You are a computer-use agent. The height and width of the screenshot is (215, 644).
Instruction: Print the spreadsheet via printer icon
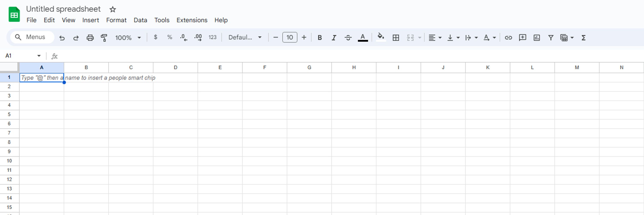[x=90, y=38]
